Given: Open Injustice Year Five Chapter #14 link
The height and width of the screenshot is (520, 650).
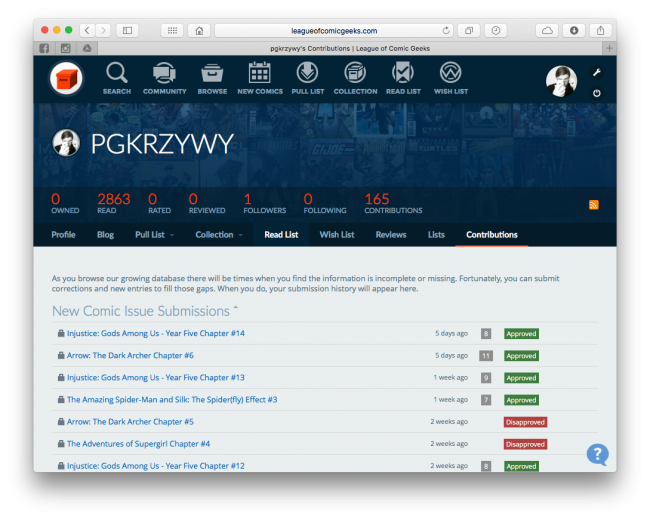Looking at the screenshot, I should (156, 333).
